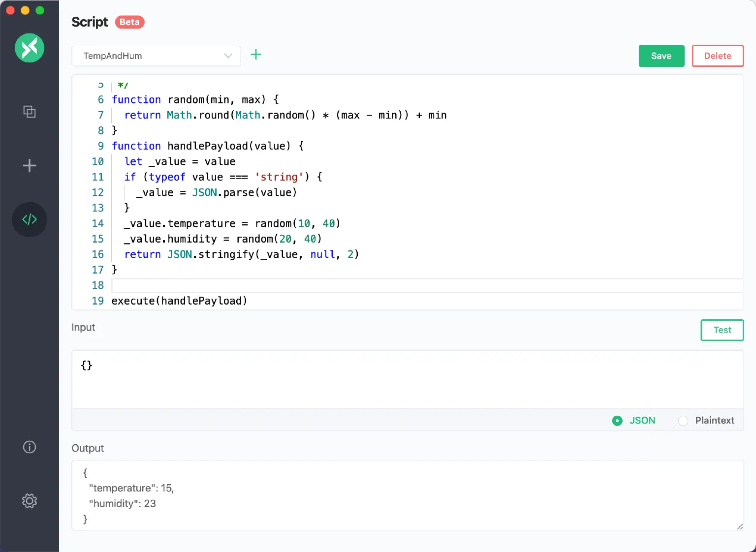
Task: Switch input format to Plaintext
Action: pyautogui.click(x=683, y=421)
